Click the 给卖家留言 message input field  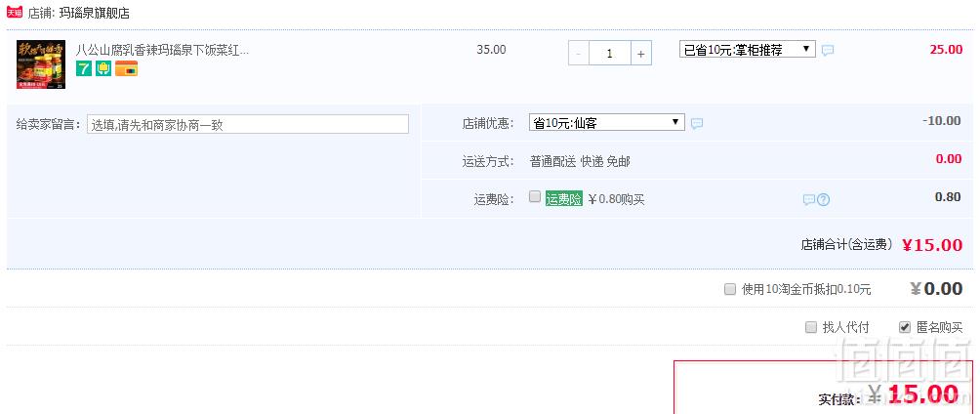pos(248,124)
